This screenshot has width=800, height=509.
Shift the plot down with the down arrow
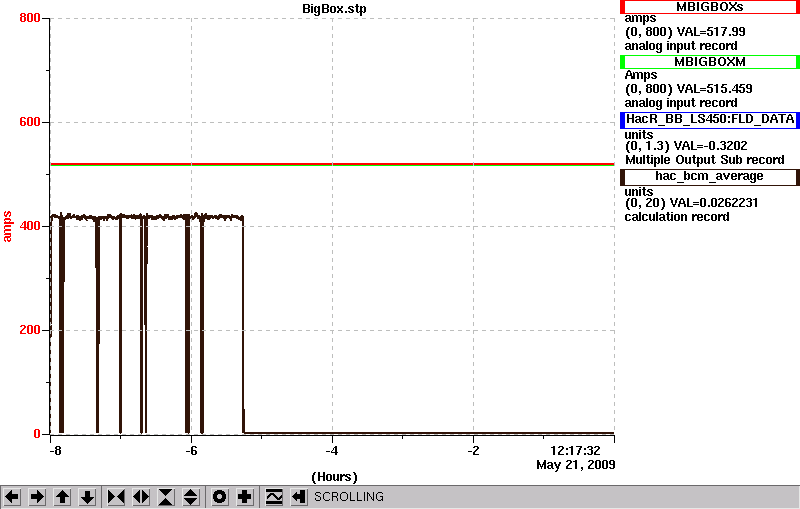click(x=87, y=497)
